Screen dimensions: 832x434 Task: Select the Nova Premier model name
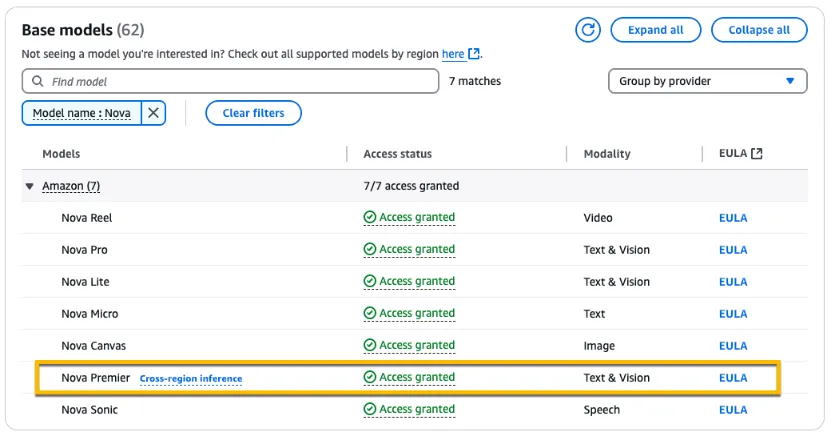coord(96,378)
